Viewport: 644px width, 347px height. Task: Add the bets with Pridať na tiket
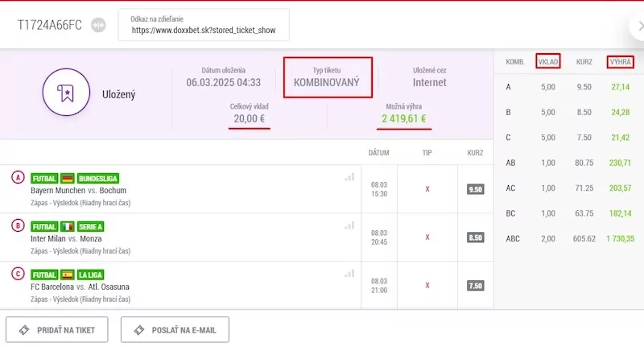coord(57,329)
